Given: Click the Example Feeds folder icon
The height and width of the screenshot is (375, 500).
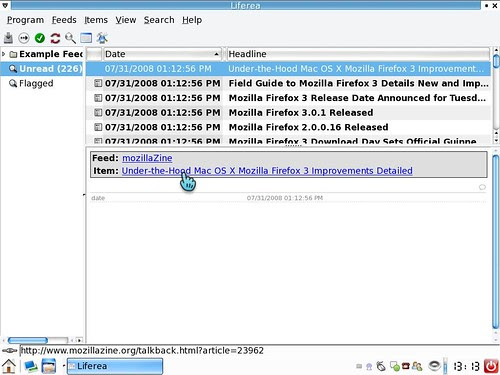Looking at the screenshot, I should [13, 54].
